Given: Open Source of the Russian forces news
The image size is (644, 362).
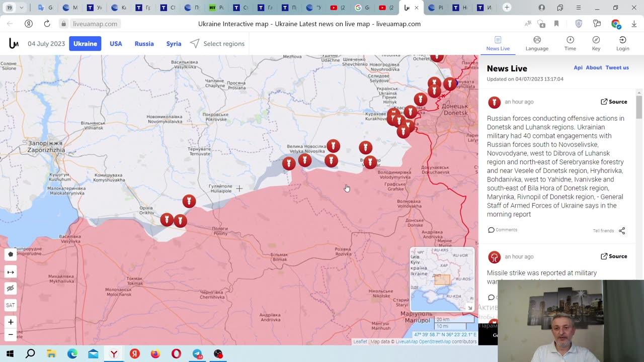Looking at the screenshot, I should (x=614, y=102).
